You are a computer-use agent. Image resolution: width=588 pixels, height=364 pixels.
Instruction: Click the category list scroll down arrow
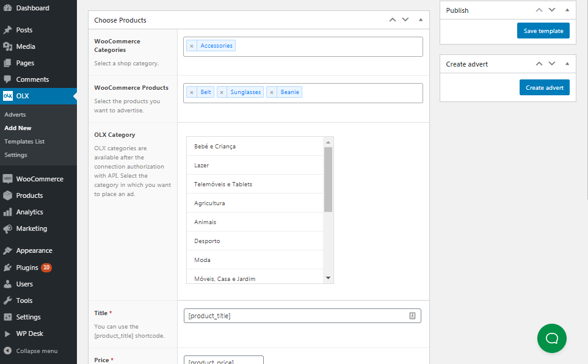pyautogui.click(x=328, y=278)
